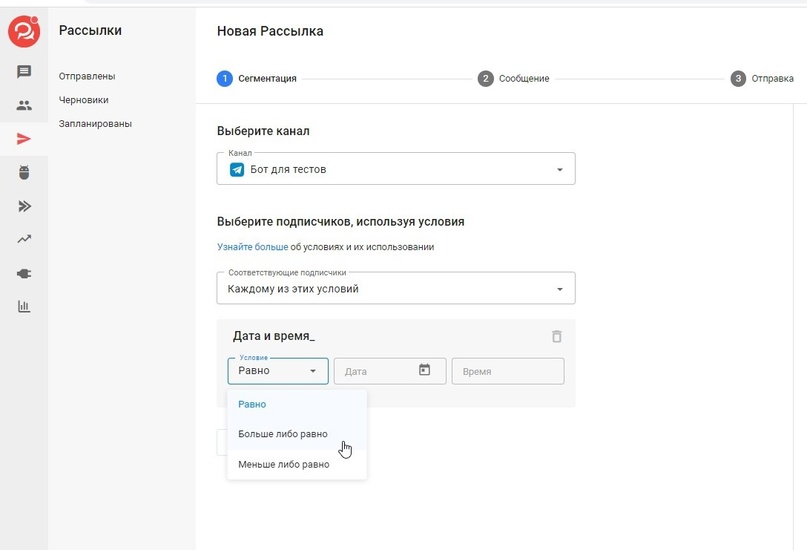Open the bot builder icon
Viewport: 807px width, 550px height.
click(x=24, y=172)
